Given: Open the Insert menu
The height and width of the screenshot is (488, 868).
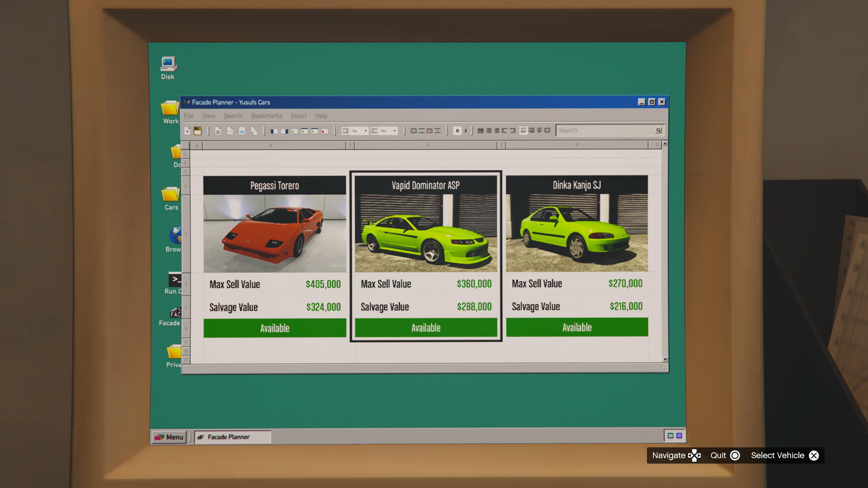Looking at the screenshot, I should [299, 116].
